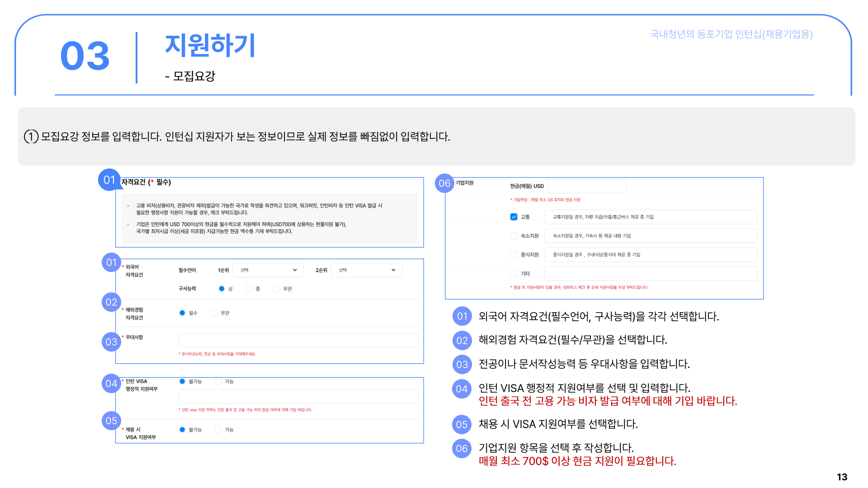This screenshot has height=488, width=868.
Task: Click the chevron arrow in 1순위 combo box
Action: 295,270
